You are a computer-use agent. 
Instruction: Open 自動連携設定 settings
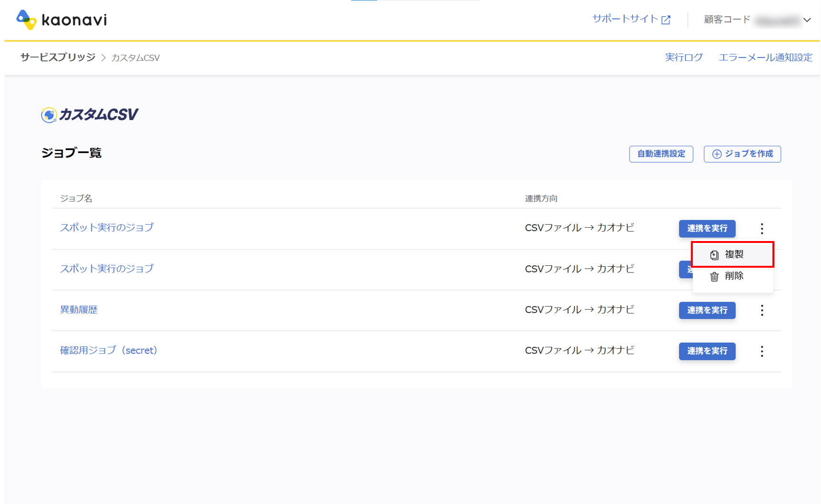coord(660,154)
